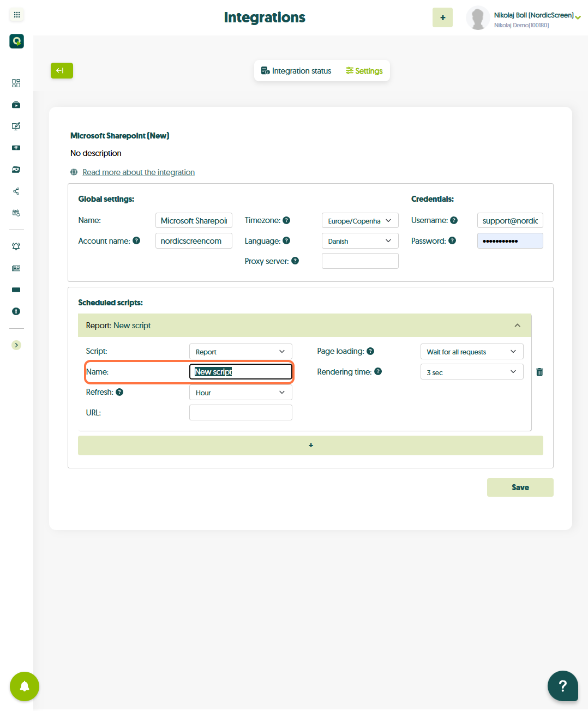
Task: Click the green back arrow button
Action: coord(62,70)
